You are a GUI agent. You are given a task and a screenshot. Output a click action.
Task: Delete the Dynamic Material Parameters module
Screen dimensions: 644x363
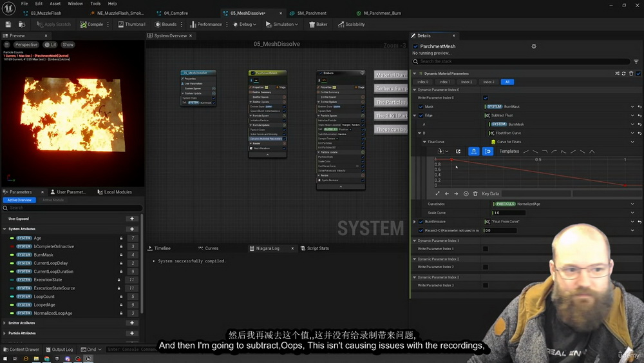point(631,74)
